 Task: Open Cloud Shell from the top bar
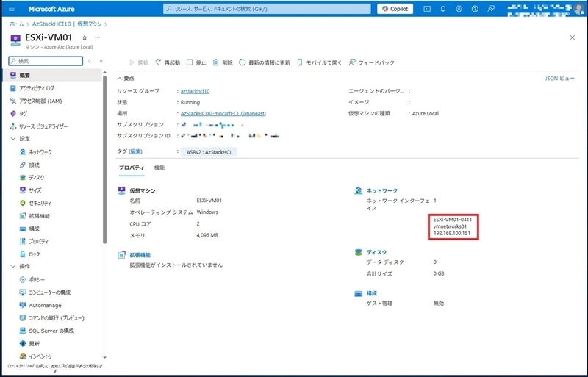coord(427,9)
